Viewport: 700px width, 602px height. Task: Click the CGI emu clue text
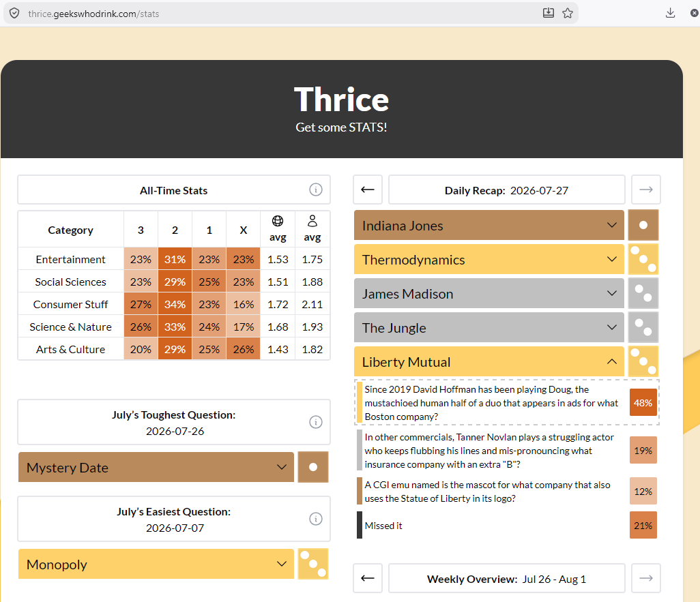[x=488, y=492]
